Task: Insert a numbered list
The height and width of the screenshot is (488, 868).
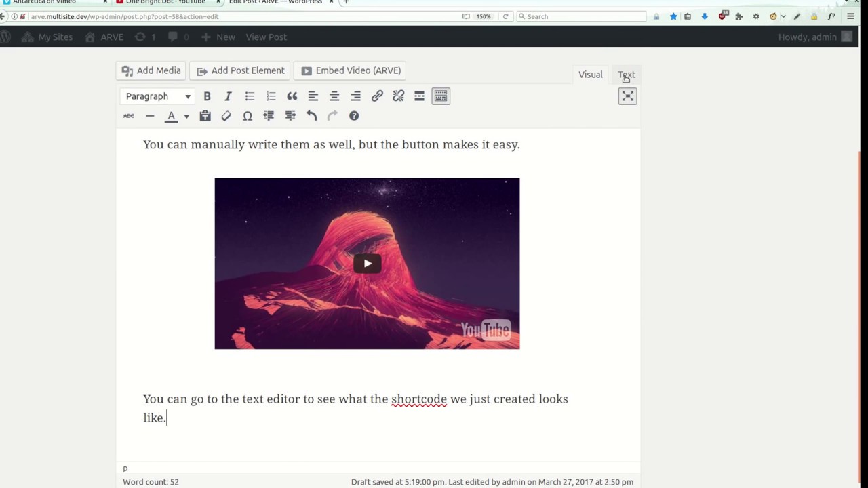Action: [x=271, y=96]
